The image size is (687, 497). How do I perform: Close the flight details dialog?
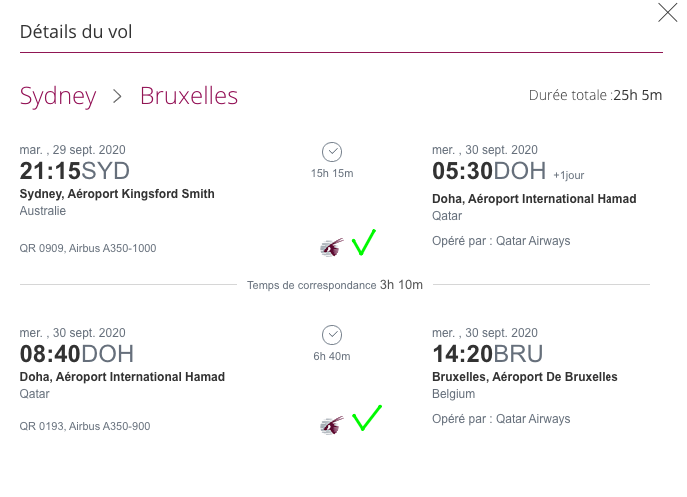coord(668,13)
